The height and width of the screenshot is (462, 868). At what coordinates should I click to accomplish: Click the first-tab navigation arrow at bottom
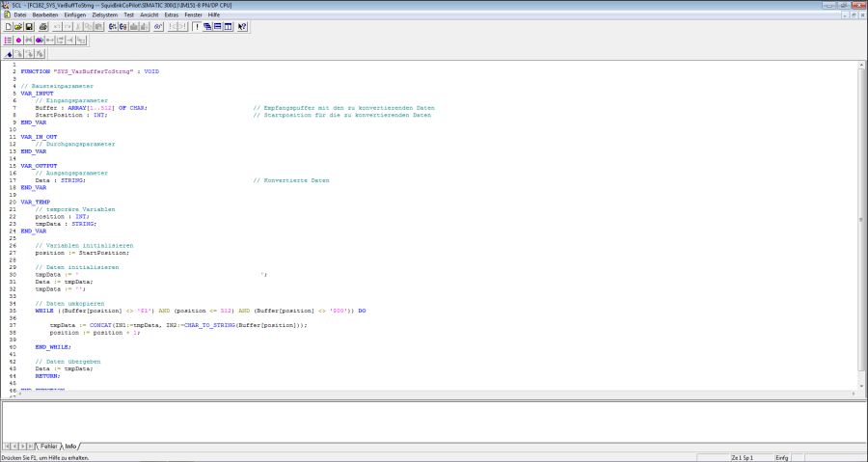(7, 447)
